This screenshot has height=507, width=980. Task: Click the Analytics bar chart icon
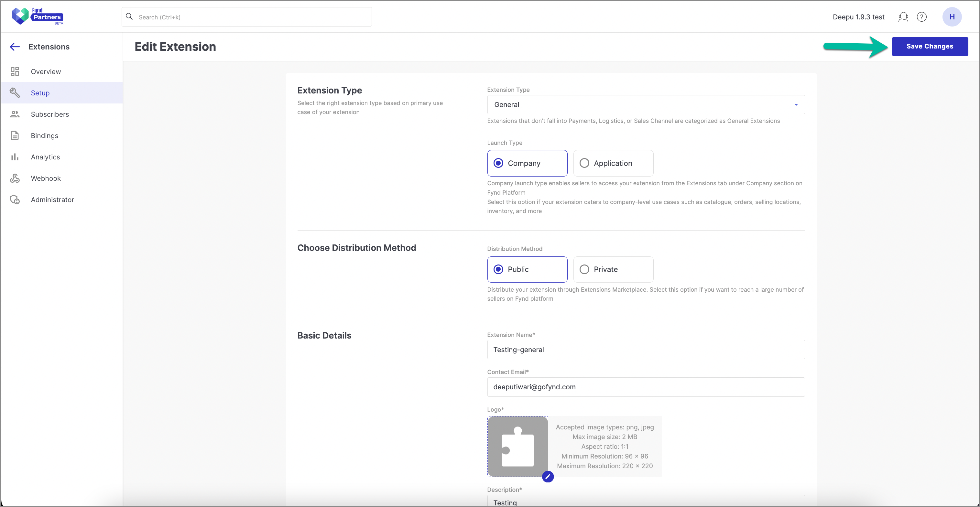[15, 157]
